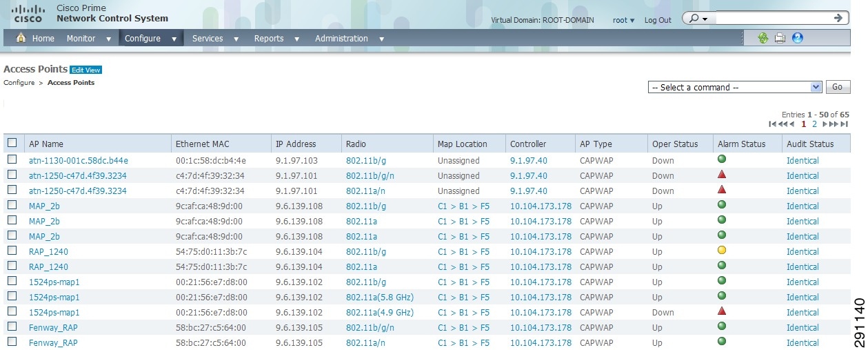This screenshot has height=350, width=868.
Task: Open C1 > B1 > F5 map for Fenway_RAP 802.11a/n
Action: click(x=463, y=342)
